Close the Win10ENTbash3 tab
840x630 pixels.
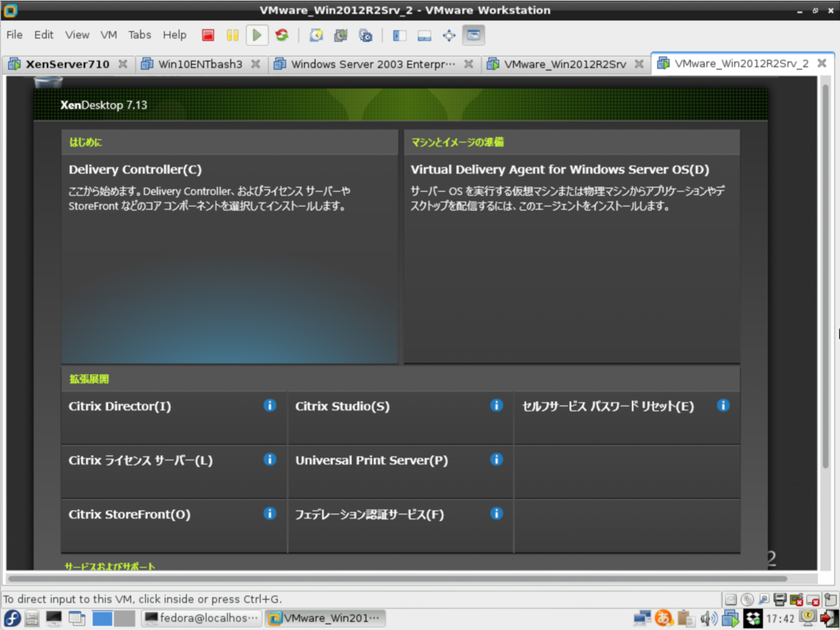tap(256, 64)
